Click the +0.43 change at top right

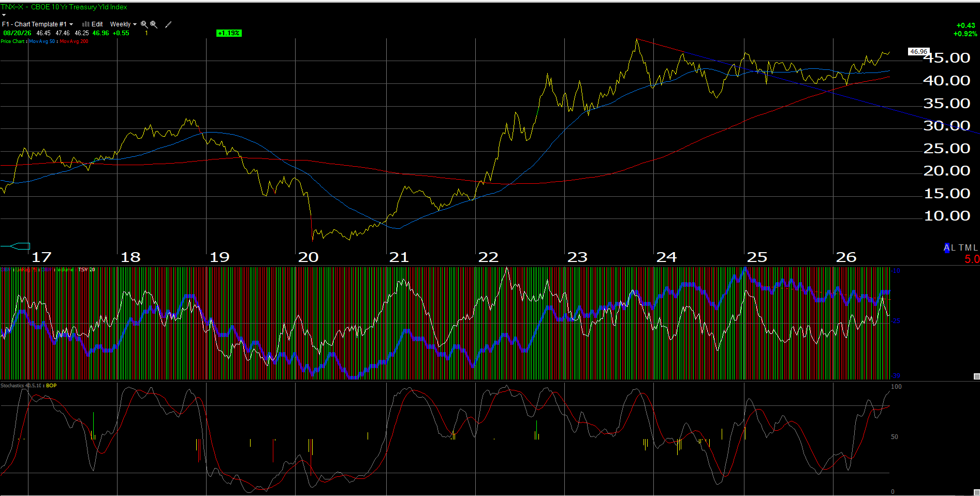click(x=966, y=25)
